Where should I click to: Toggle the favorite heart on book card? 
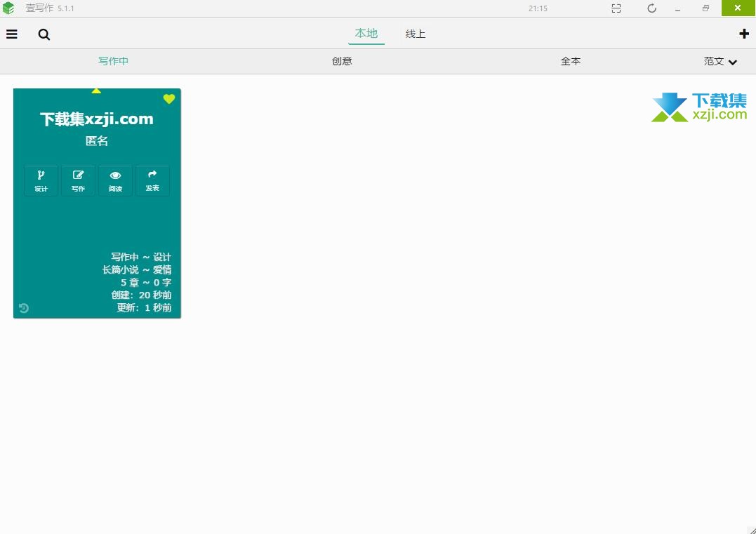(168, 99)
